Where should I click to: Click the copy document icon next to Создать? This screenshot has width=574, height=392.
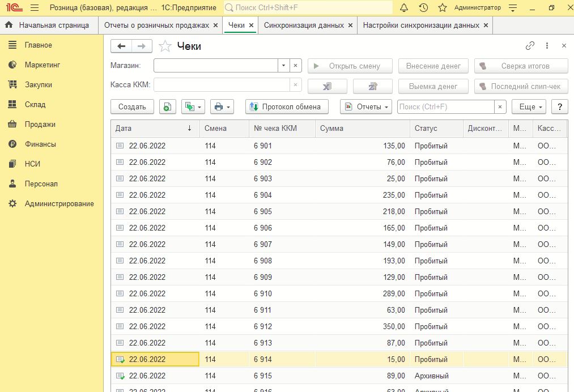coord(167,106)
